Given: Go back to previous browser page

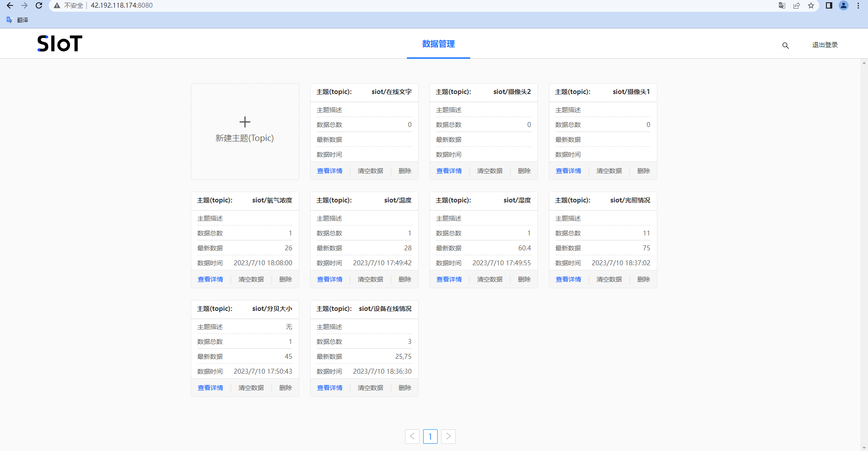Looking at the screenshot, I should (x=10, y=5).
